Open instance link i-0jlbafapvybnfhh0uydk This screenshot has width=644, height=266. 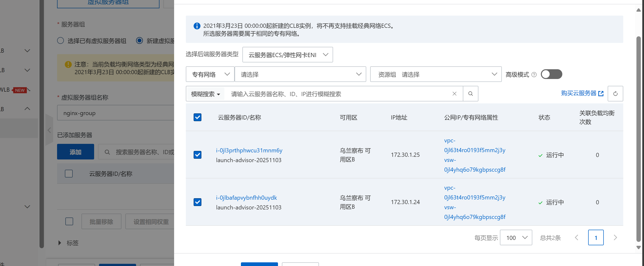[x=246, y=197]
